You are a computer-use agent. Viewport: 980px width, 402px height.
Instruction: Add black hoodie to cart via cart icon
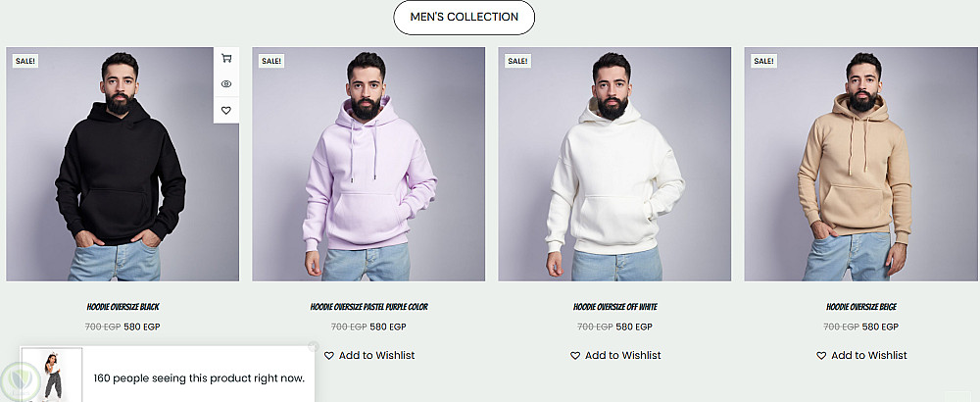tap(226, 58)
